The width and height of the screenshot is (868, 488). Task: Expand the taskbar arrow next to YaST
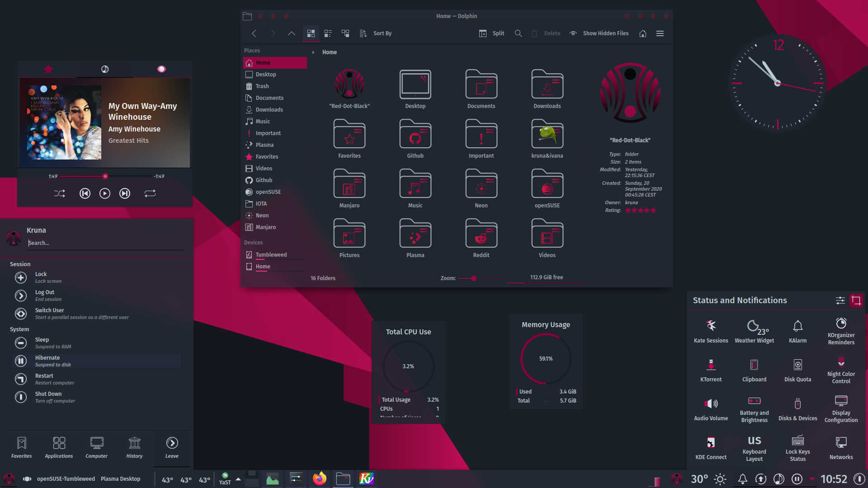pyautogui.click(x=238, y=479)
